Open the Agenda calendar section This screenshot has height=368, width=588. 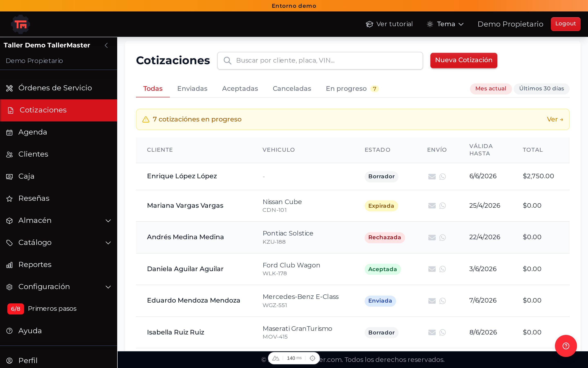pos(59,132)
